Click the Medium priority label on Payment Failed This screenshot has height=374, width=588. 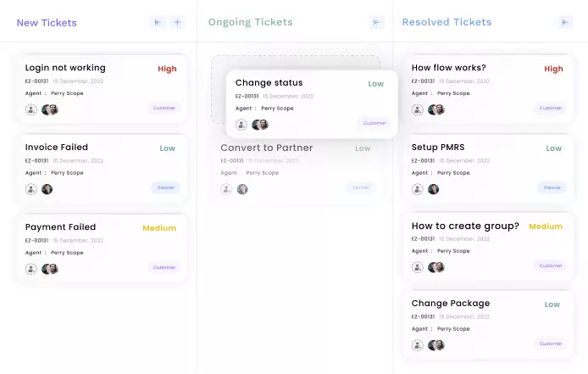(159, 228)
